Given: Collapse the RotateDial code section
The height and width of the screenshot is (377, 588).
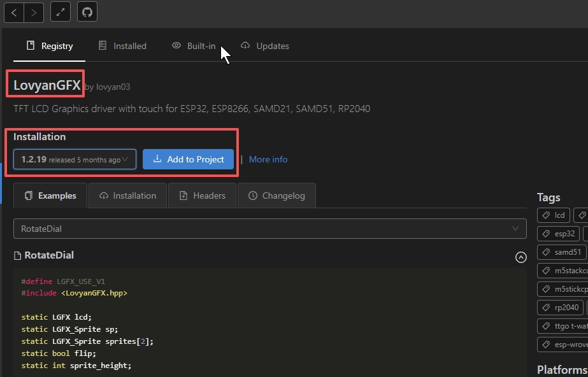Looking at the screenshot, I should pos(521,257).
